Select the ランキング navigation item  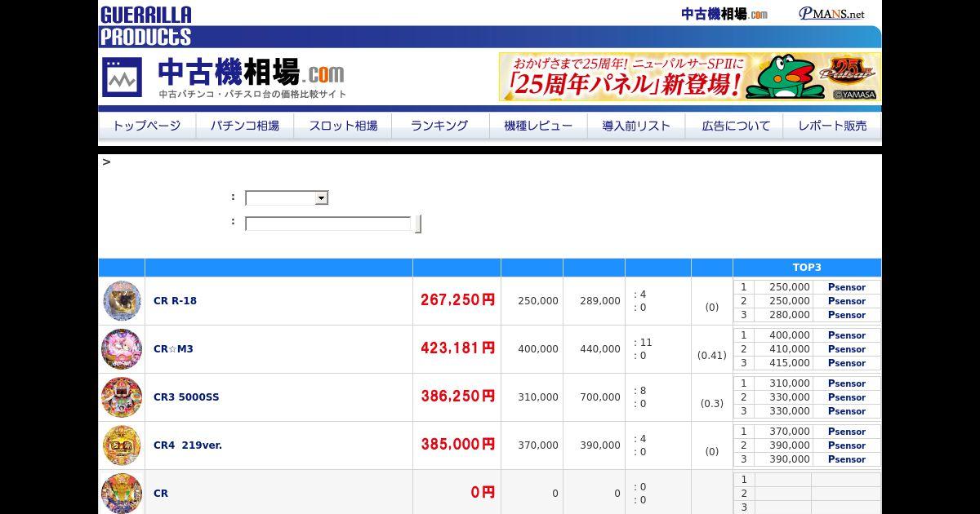click(440, 126)
